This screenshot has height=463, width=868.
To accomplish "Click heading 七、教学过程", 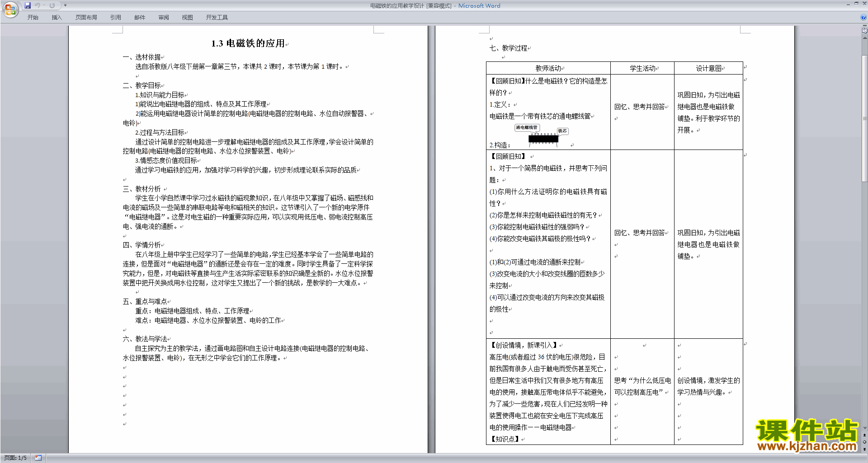I will pyautogui.click(x=508, y=48).
